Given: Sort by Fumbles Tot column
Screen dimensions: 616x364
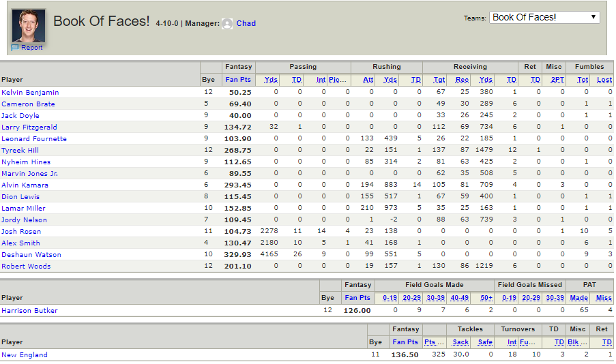Looking at the screenshot, I should tap(583, 80).
